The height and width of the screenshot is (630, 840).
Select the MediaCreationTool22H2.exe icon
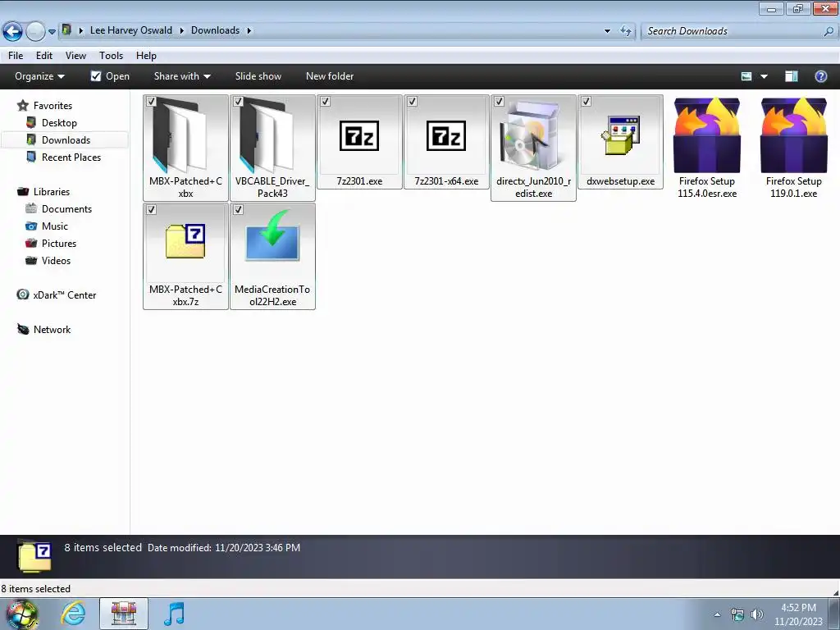coord(272,235)
